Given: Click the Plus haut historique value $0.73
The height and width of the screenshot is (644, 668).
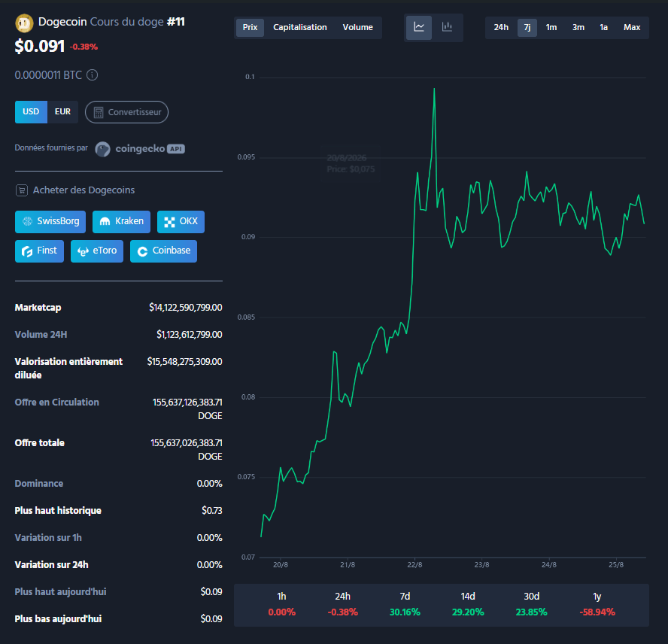Looking at the screenshot, I should [211, 511].
